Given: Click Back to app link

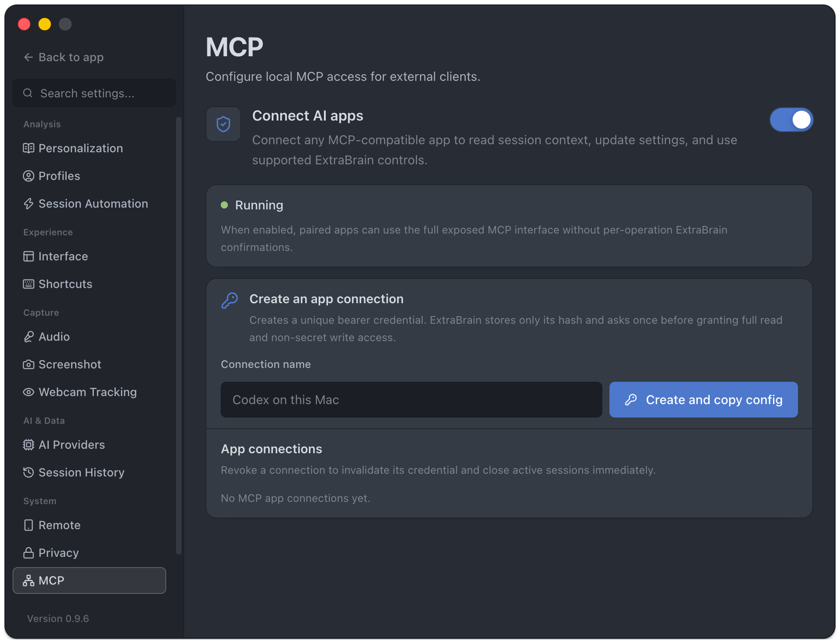Looking at the screenshot, I should point(63,57).
